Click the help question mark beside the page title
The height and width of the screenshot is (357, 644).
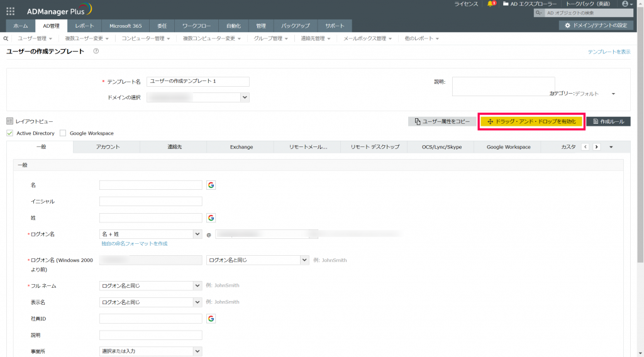click(x=96, y=52)
